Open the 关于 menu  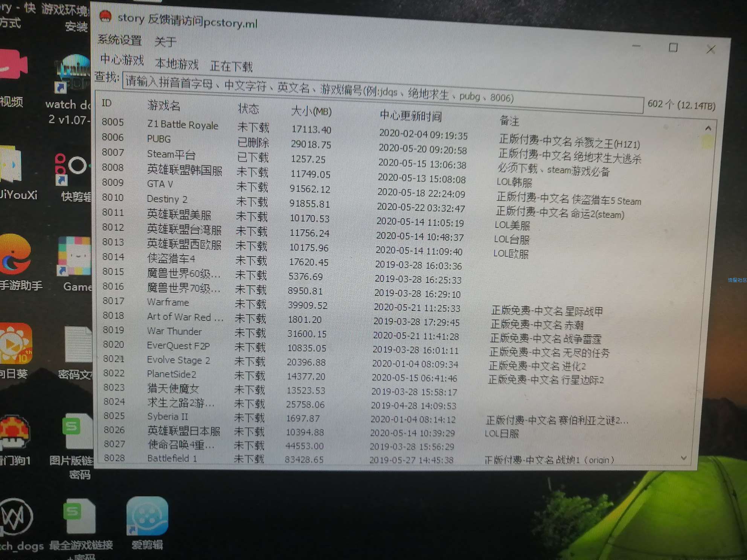tap(165, 41)
